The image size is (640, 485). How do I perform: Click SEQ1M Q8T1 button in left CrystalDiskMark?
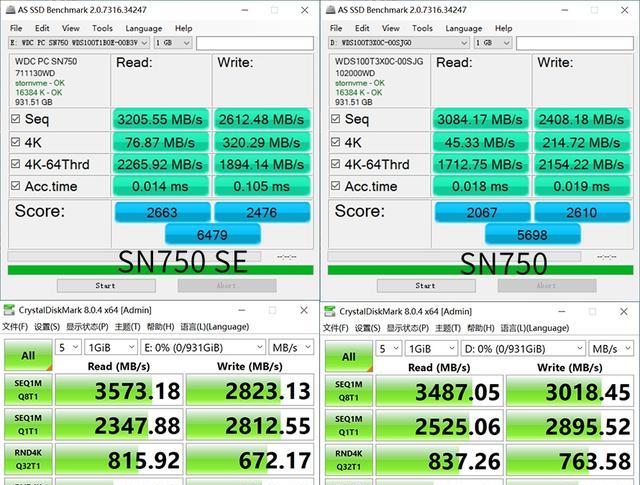[28, 390]
